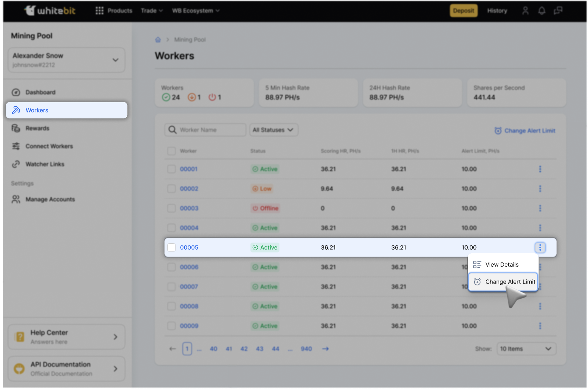Choose View Details from the context menu
Screen dimensions: 588x389
(501, 265)
